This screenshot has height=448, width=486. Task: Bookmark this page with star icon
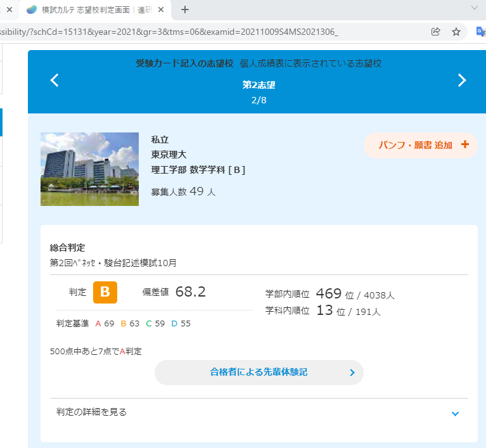(456, 32)
